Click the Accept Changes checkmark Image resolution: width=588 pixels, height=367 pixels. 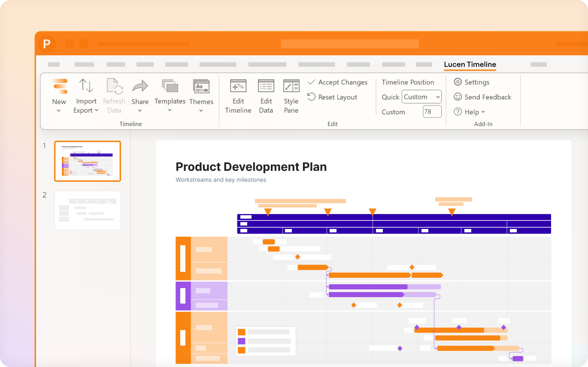coord(311,82)
